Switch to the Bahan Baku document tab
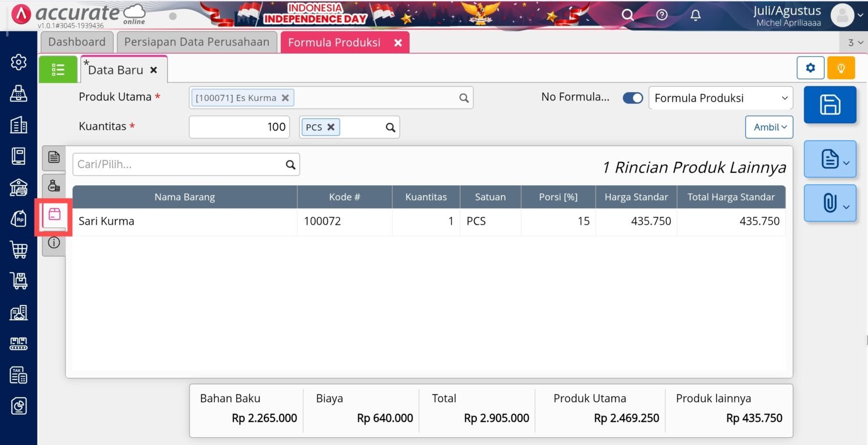 [54, 158]
